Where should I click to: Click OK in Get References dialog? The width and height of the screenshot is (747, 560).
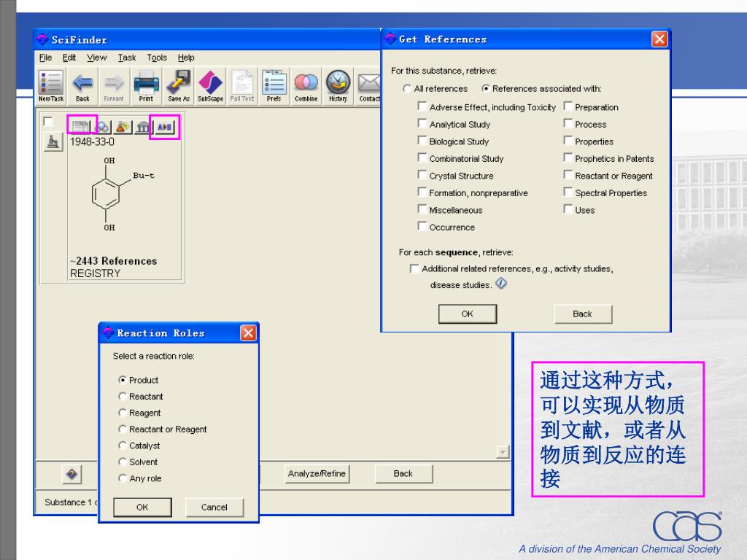[x=468, y=314]
